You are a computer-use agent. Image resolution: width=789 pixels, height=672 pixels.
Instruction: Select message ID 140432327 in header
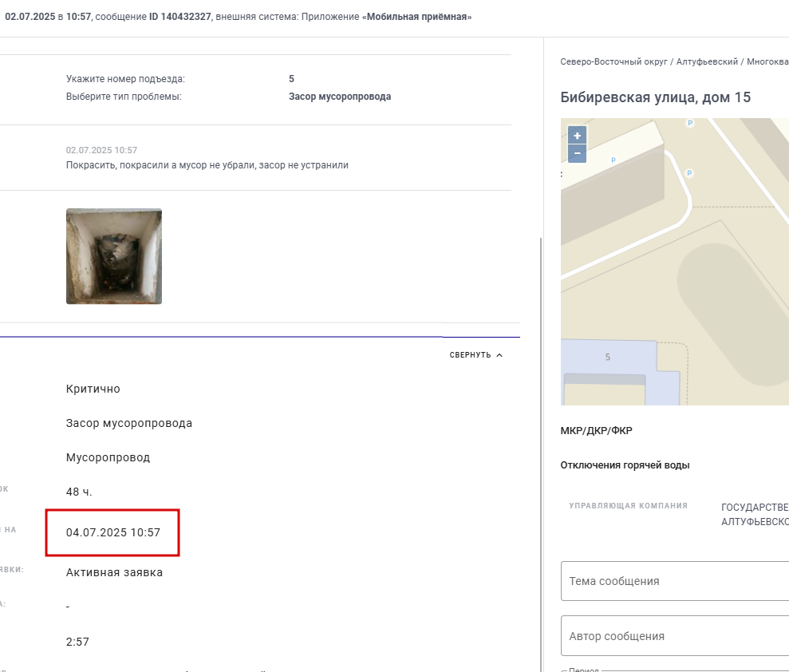(x=179, y=17)
